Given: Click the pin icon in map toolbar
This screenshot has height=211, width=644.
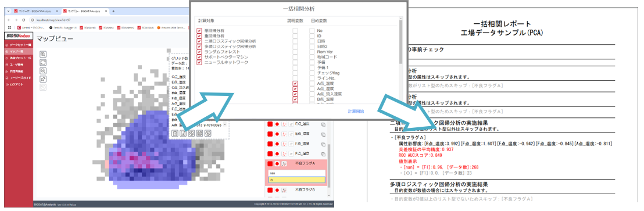Looking at the screenshot, I should pyautogui.click(x=42, y=79).
